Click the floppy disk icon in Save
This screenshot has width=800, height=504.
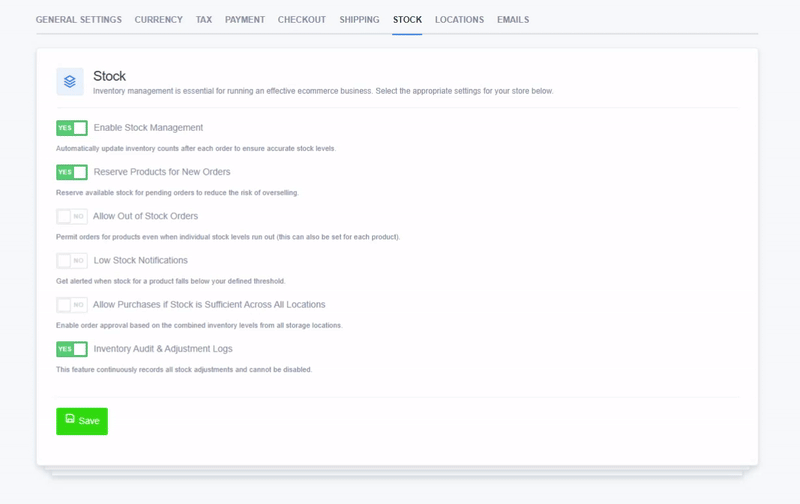pyautogui.click(x=70, y=420)
